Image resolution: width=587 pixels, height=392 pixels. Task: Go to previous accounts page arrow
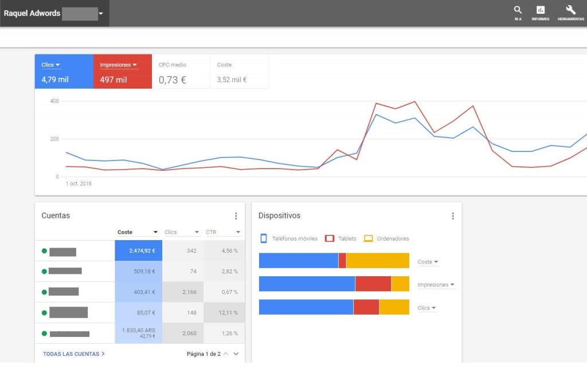click(x=226, y=354)
